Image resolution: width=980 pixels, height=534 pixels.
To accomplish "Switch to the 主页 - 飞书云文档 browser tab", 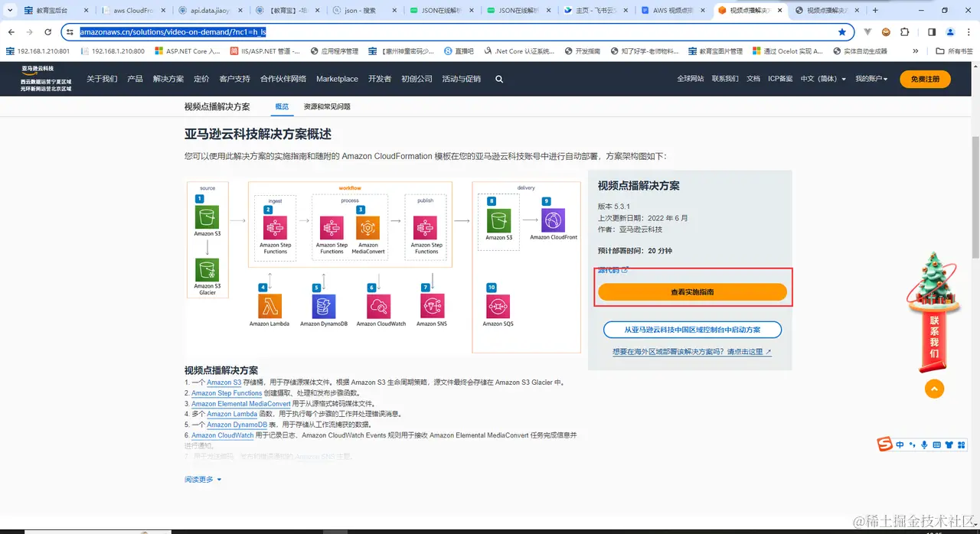I will click(x=594, y=11).
